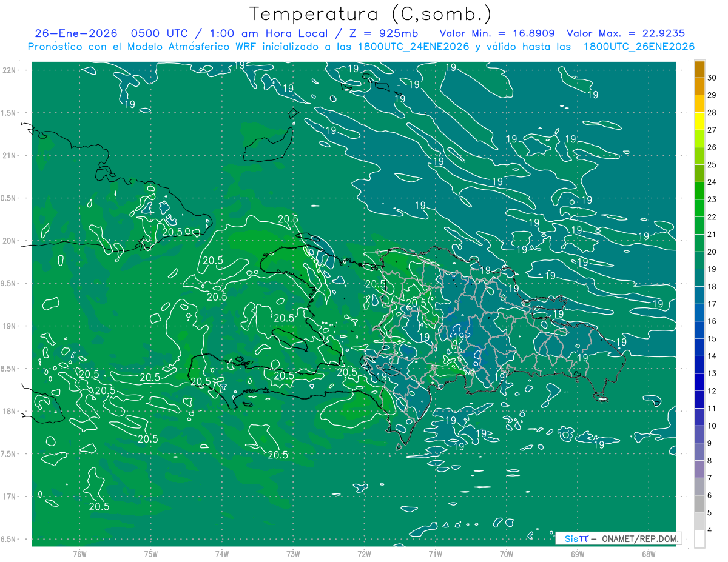Screen dimensions: 728x562
Task: Click the 'Temperatura (C,somb.)' chart title
Action: click(x=370, y=14)
